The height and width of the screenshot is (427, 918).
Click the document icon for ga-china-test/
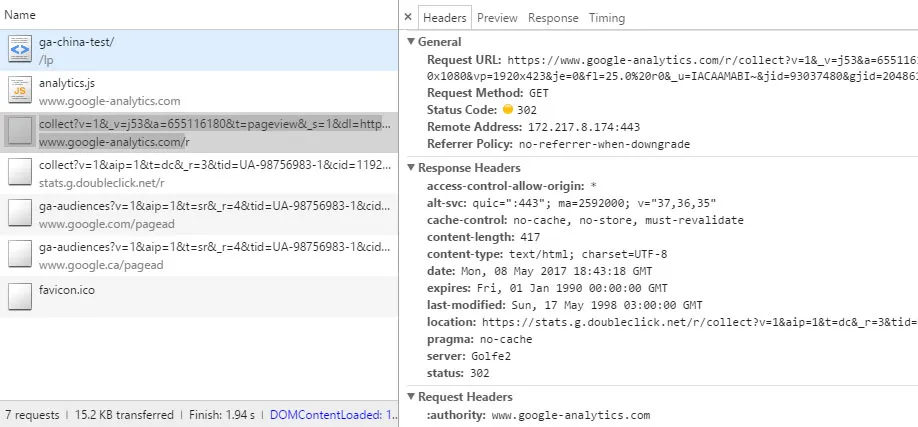coord(20,49)
